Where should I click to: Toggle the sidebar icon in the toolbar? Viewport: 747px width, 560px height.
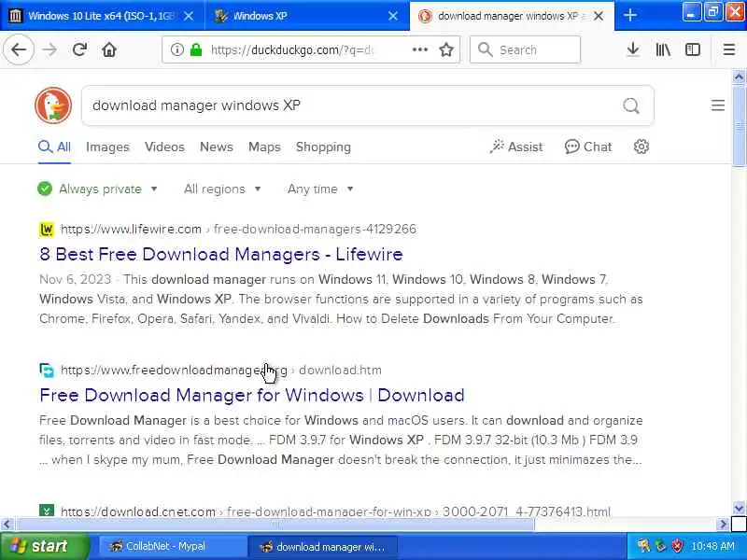pos(693,49)
